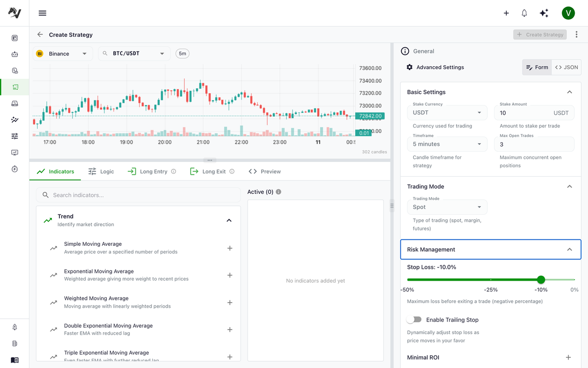Open the AI sparkle assistant icon
Viewport: 588px width, 368px height.
pos(544,13)
